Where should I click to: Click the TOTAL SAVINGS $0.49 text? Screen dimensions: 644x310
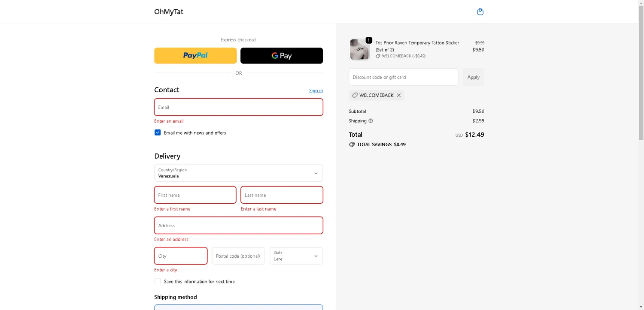click(x=381, y=144)
